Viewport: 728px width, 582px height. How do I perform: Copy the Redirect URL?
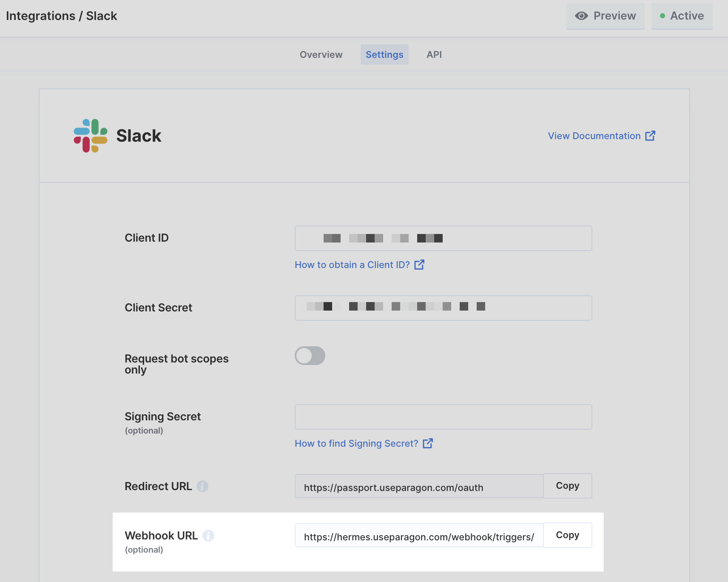568,486
